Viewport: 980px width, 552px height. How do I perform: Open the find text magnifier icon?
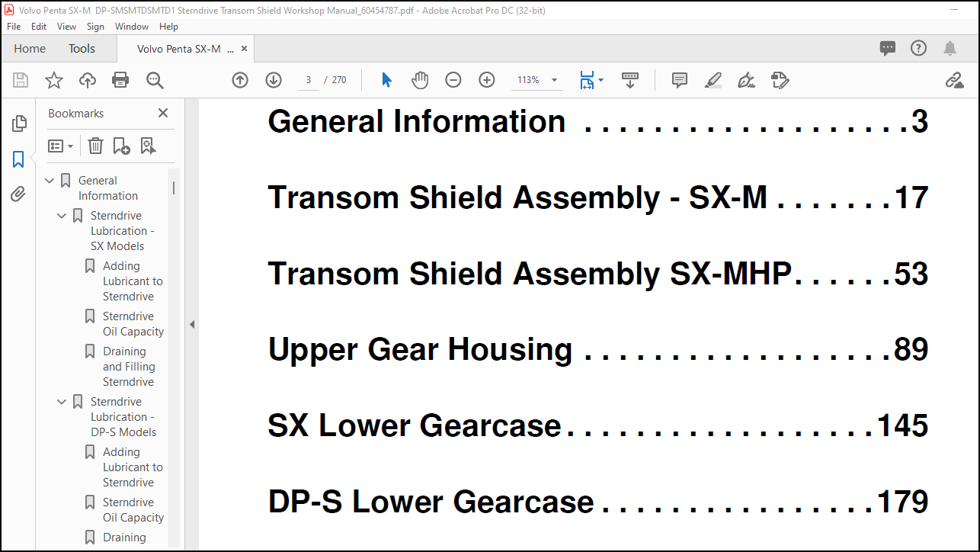(x=155, y=80)
